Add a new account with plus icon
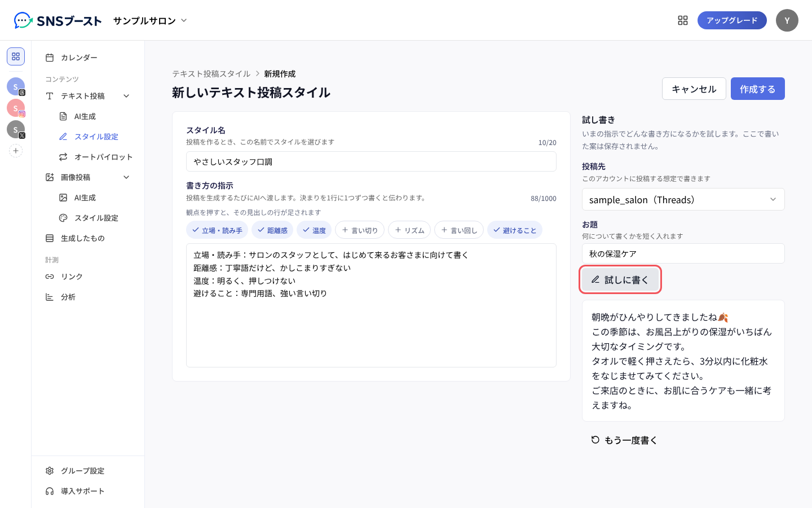The image size is (812, 508). pyautogui.click(x=16, y=151)
